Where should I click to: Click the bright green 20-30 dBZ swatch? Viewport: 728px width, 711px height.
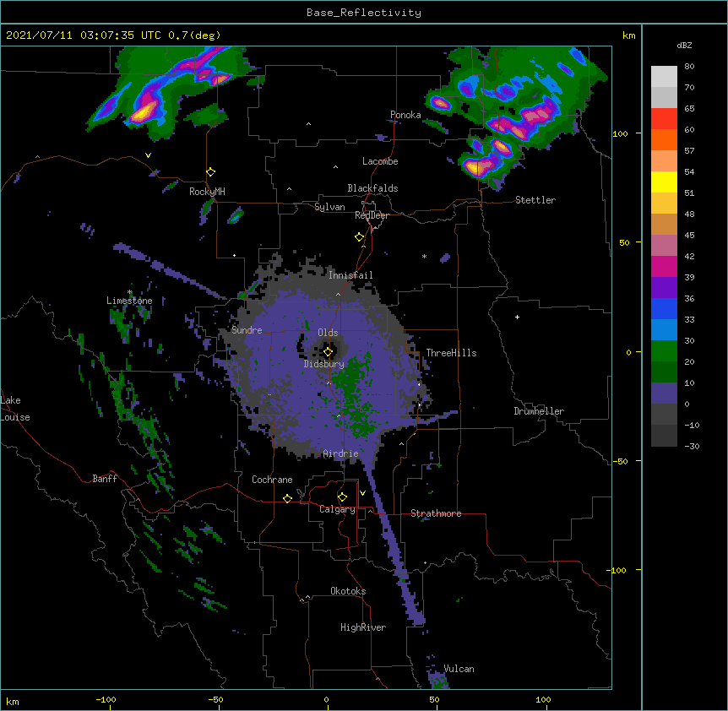tap(664, 351)
